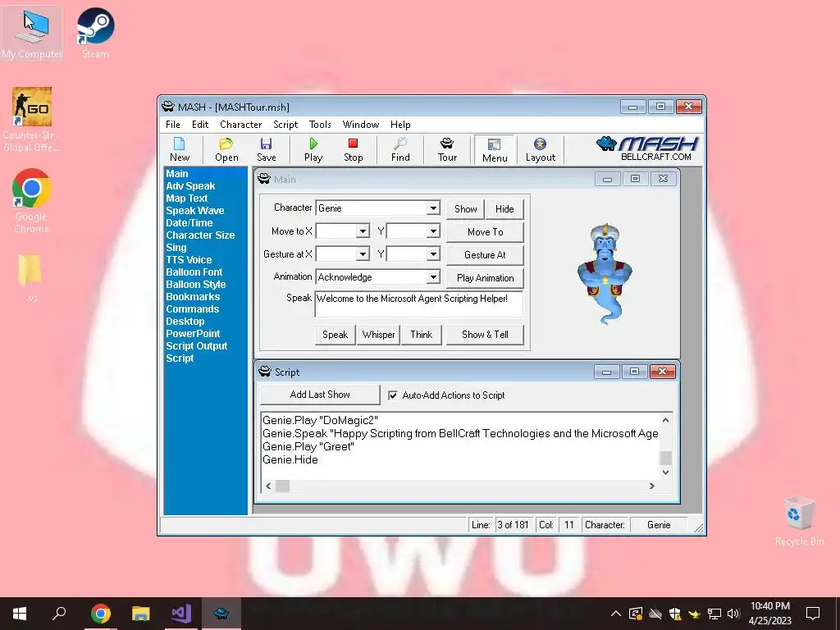Screen dimensions: 840x630
Task: Click the Think button
Action: click(x=421, y=335)
